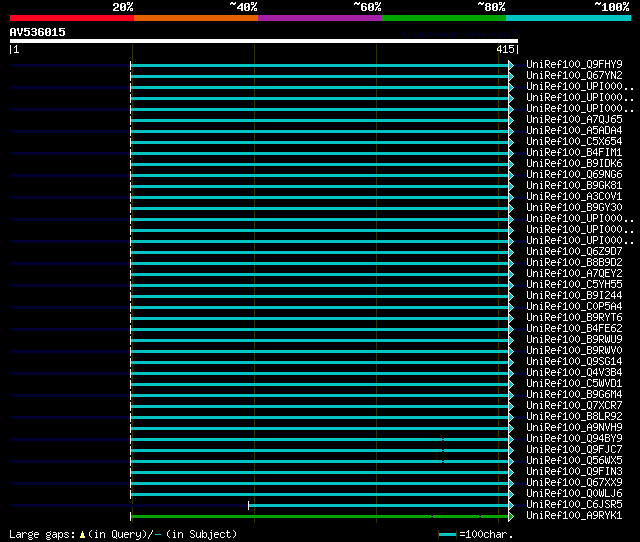Click the yellow query-gap marker in the legend

point(82,534)
